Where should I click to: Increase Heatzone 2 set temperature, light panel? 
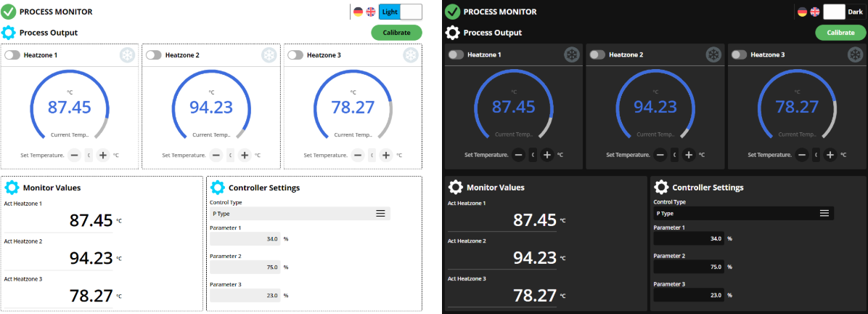[x=245, y=156]
